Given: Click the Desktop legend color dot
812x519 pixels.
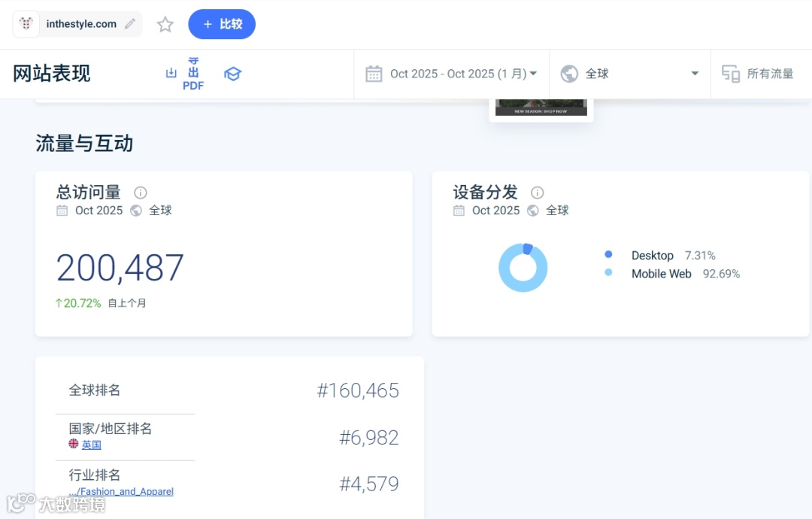Looking at the screenshot, I should pyautogui.click(x=608, y=254).
